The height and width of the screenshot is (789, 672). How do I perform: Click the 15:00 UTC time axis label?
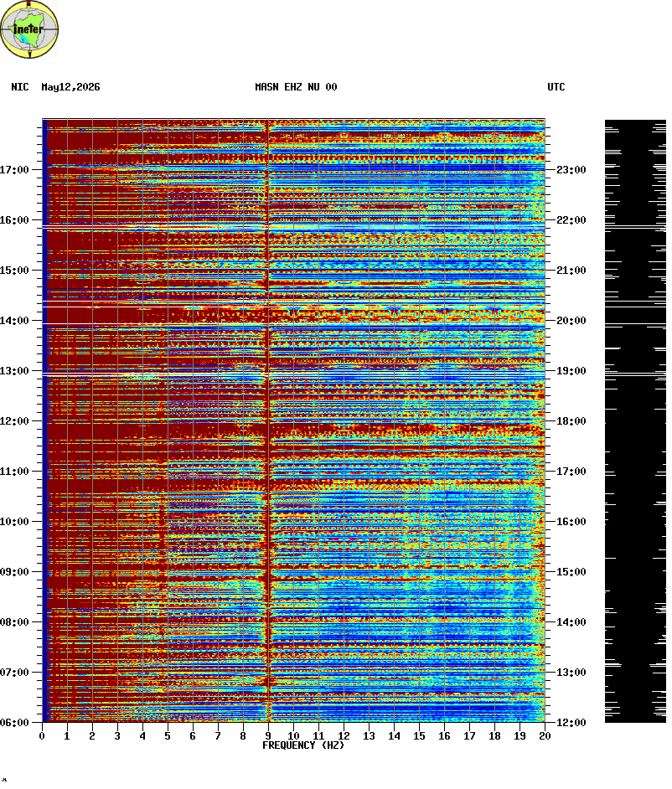[x=571, y=572]
